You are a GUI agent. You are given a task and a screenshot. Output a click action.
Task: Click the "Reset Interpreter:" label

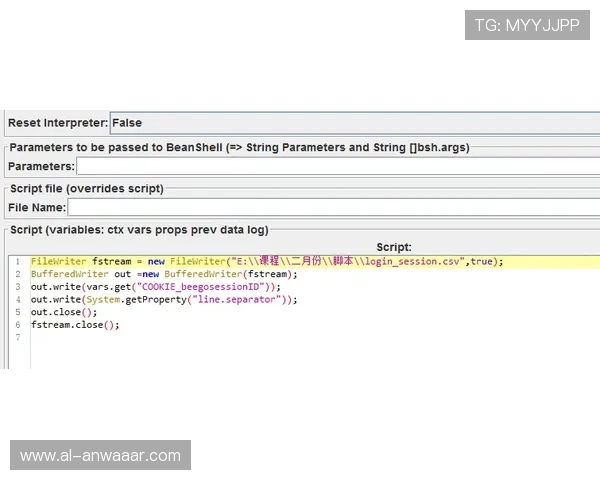click(57, 123)
